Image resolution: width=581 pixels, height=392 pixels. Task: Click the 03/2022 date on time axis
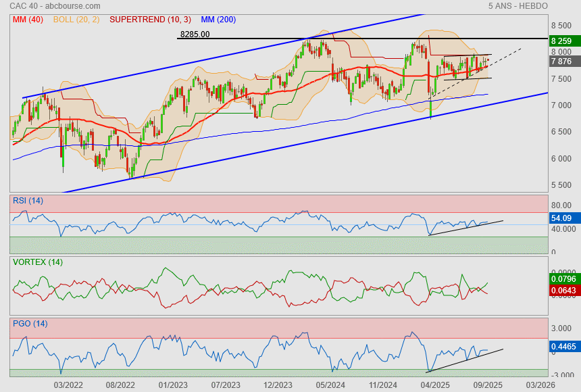pos(68,385)
